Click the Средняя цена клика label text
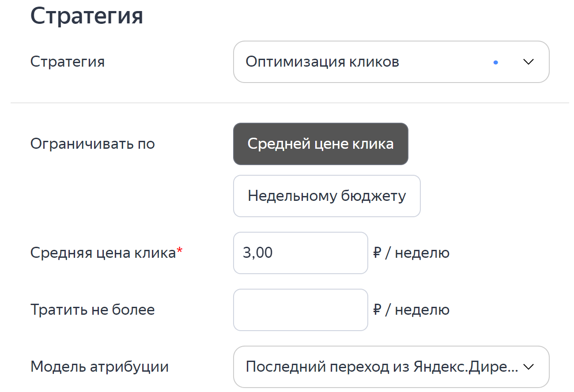 pyautogui.click(x=103, y=253)
